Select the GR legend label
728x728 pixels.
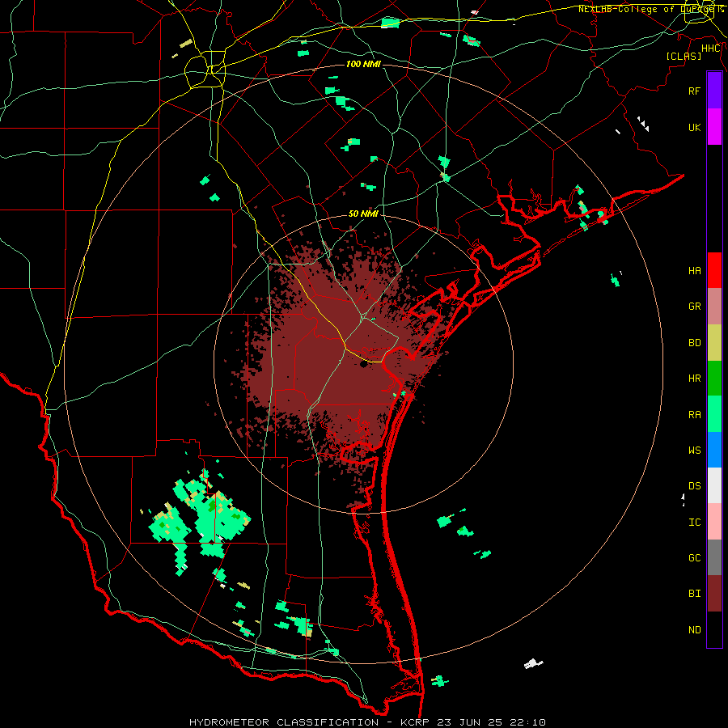(x=695, y=307)
